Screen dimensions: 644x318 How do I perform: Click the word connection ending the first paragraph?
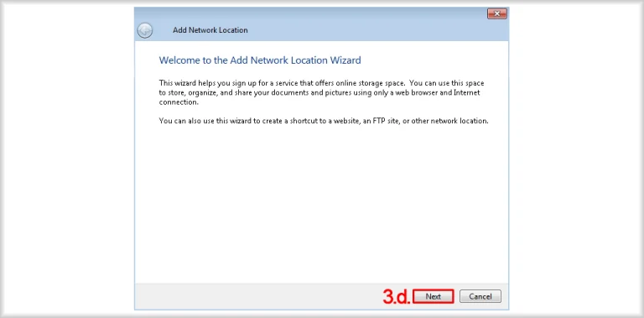(179, 102)
